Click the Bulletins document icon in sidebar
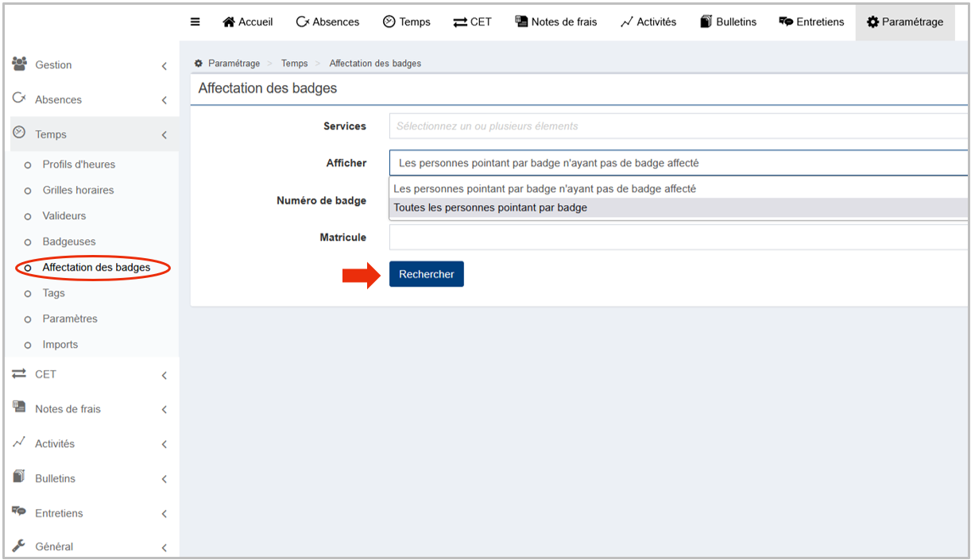971x560 pixels. pos(20,477)
